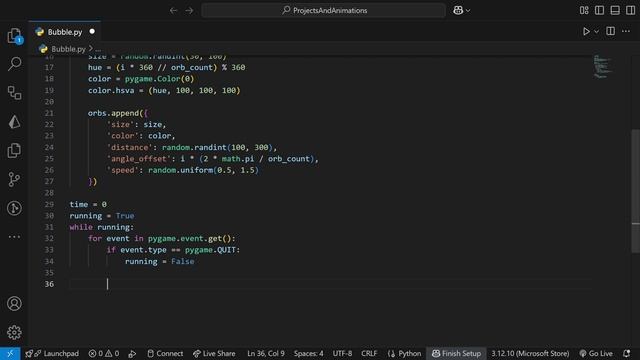Toggle the bottom panel visibility
The image size is (640, 360).
(x=615, y=10)
